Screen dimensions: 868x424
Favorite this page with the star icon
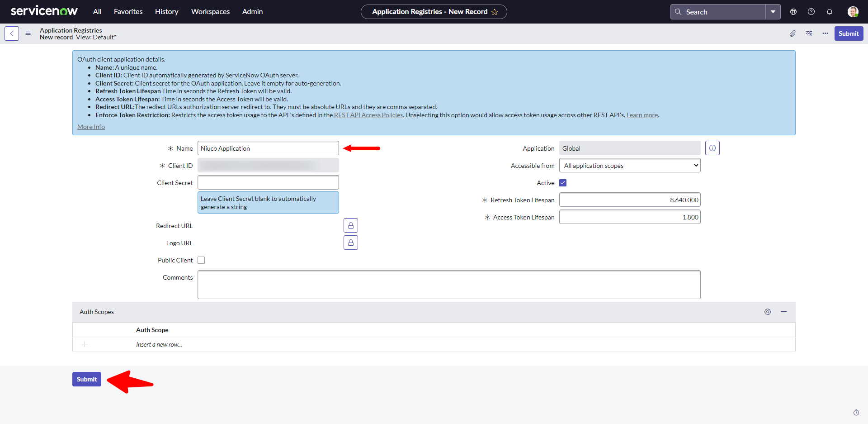pos(495,12)
